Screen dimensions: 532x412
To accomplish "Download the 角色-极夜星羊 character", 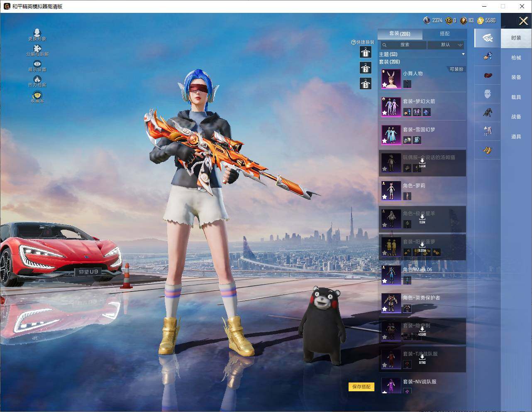I will [x=422, y=218].
